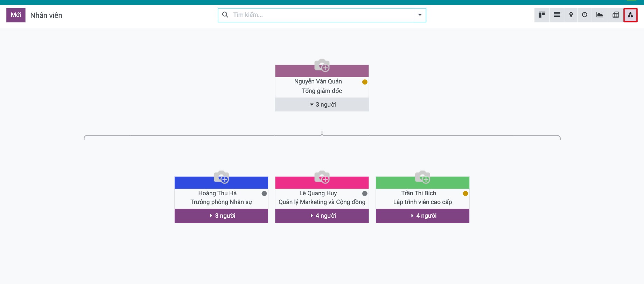
Task: Click Lập trình viên cao cấp title
Action: coord(423,202)
